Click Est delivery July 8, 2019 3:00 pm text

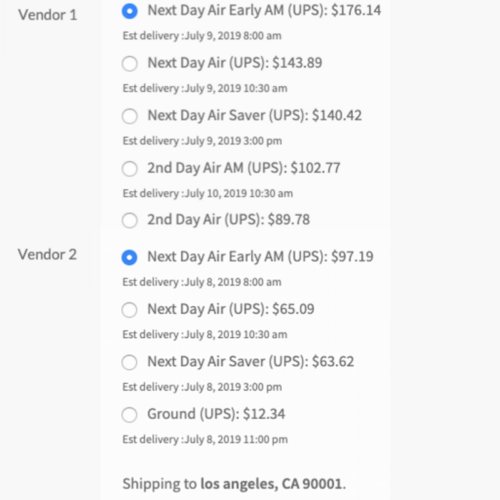tap(202, 387)
